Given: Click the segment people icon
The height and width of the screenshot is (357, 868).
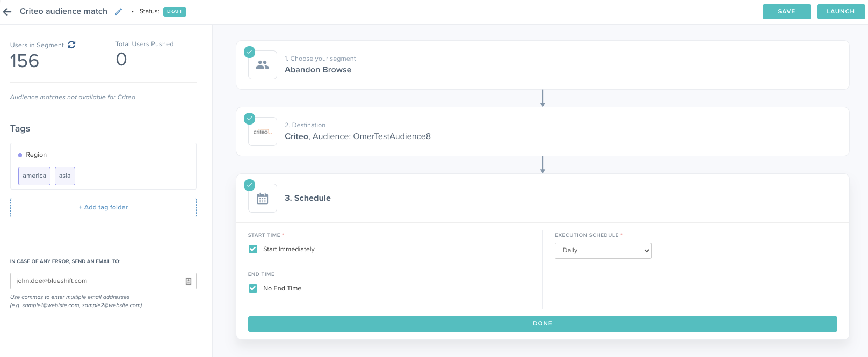Looking at the screenshot, I should [x=263, y=65].
